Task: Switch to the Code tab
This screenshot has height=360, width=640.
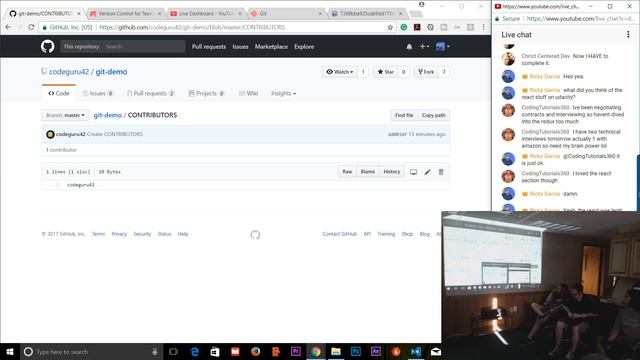Action: [x=59, y=93]
